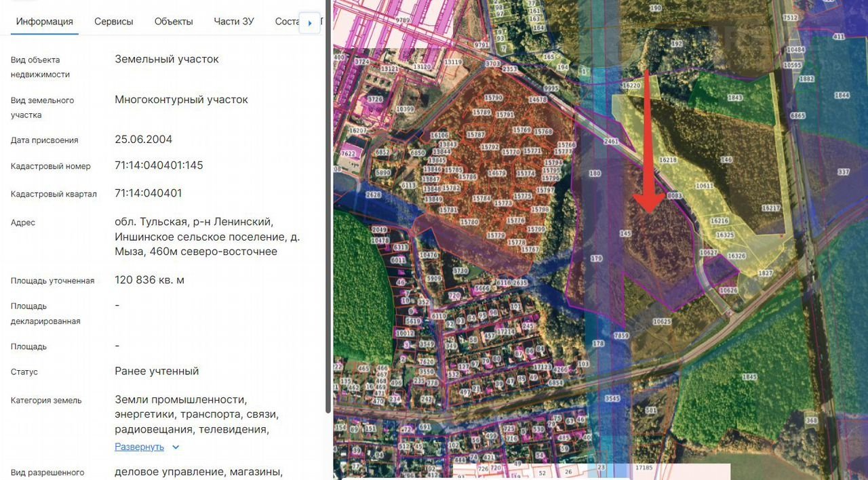
Task: Click parcel label 1843 on the map
Action: (735, 98)
